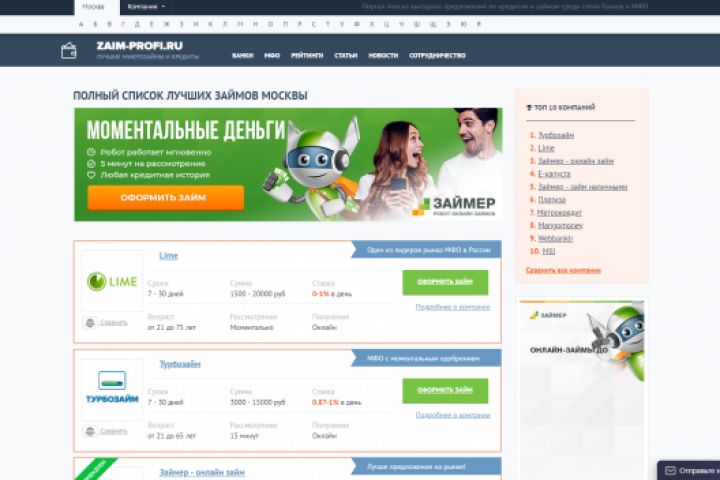Select letter Ж in alphabet index
This screenshot has height=480, width=720.
click(x=166, y=24)
